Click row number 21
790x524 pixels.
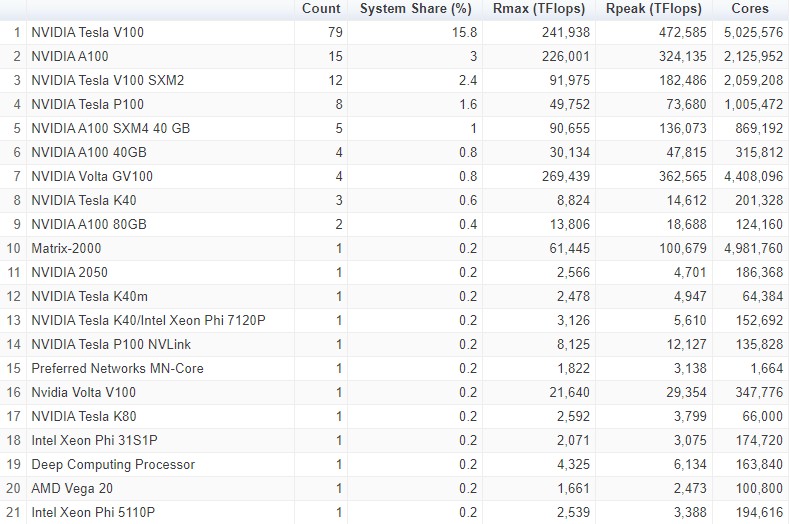point(14,512)
